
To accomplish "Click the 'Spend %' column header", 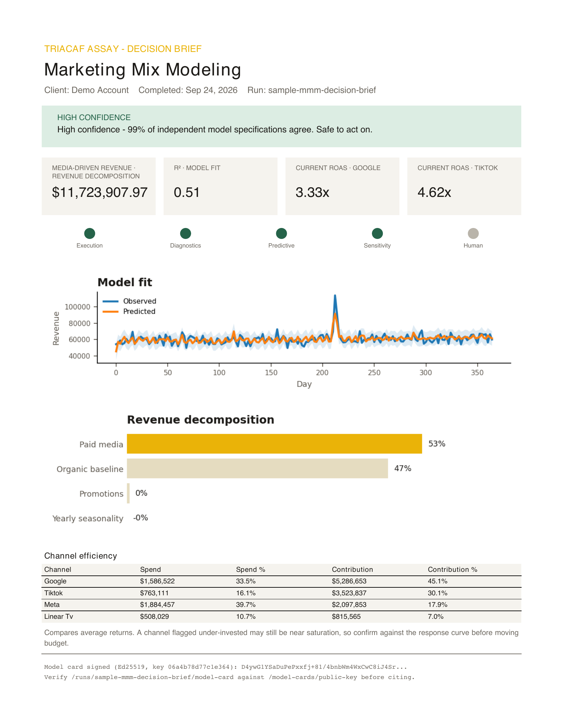I will coord(250,570).
